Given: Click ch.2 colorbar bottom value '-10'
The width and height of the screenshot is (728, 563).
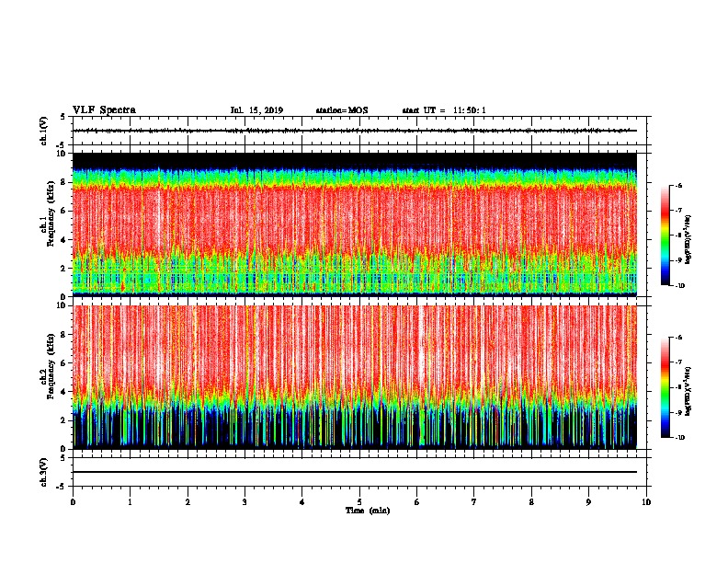Looking at the screenshot, I should tap(679, 438).
